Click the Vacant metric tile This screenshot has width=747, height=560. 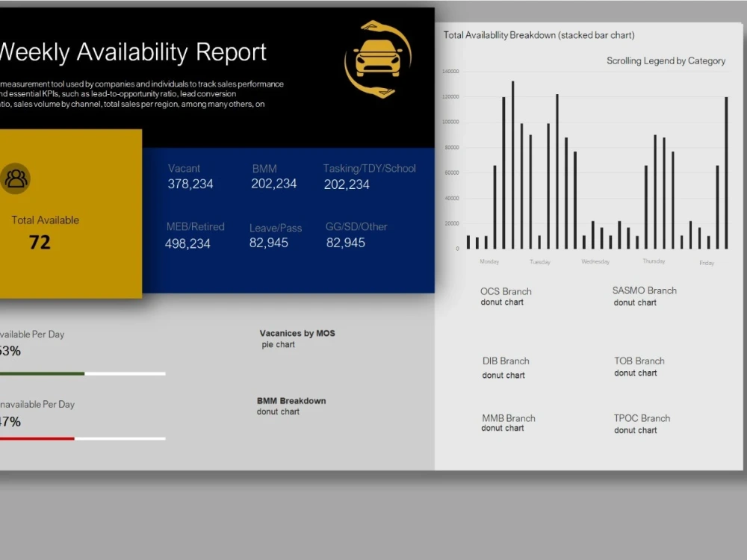(x=190, y=176)
